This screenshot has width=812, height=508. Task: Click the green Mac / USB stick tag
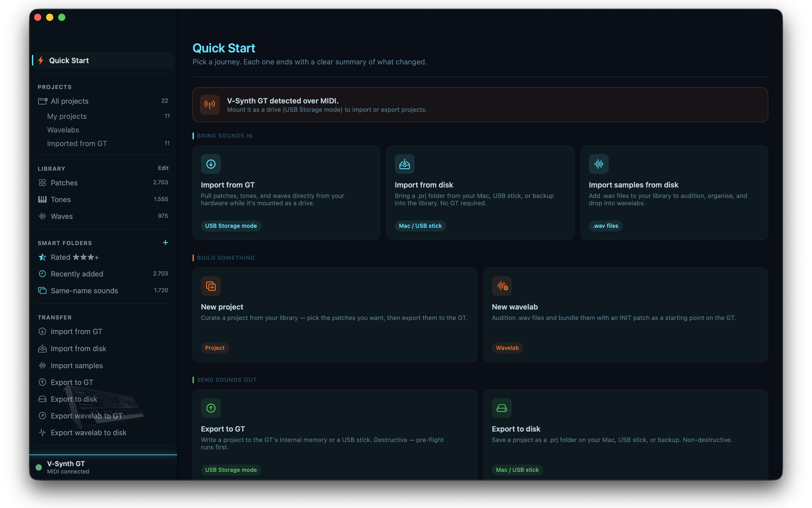(517, 470)
